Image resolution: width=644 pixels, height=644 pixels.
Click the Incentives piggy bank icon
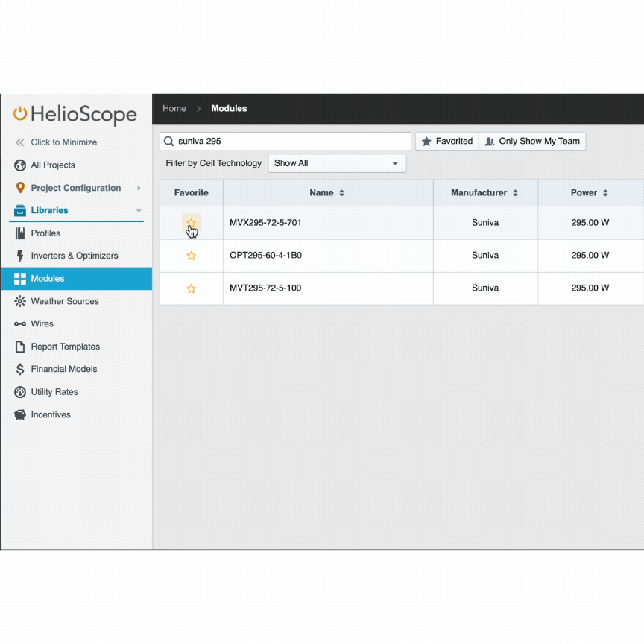(19, 415)
